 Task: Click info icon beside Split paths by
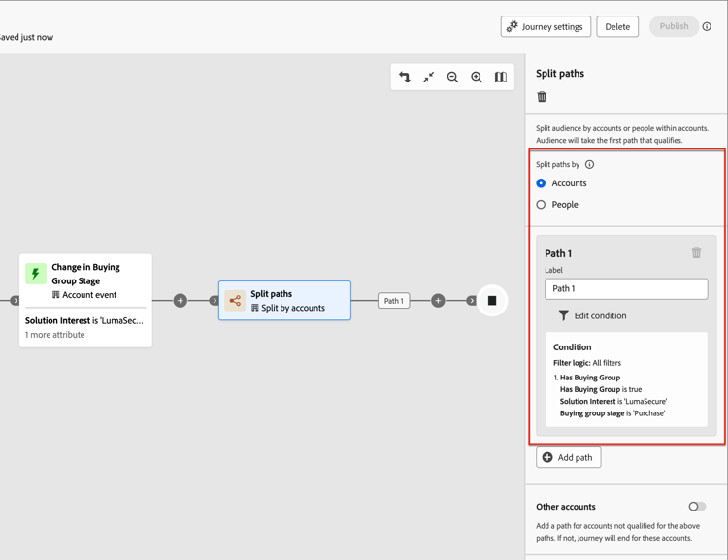(x=589, y=164)
